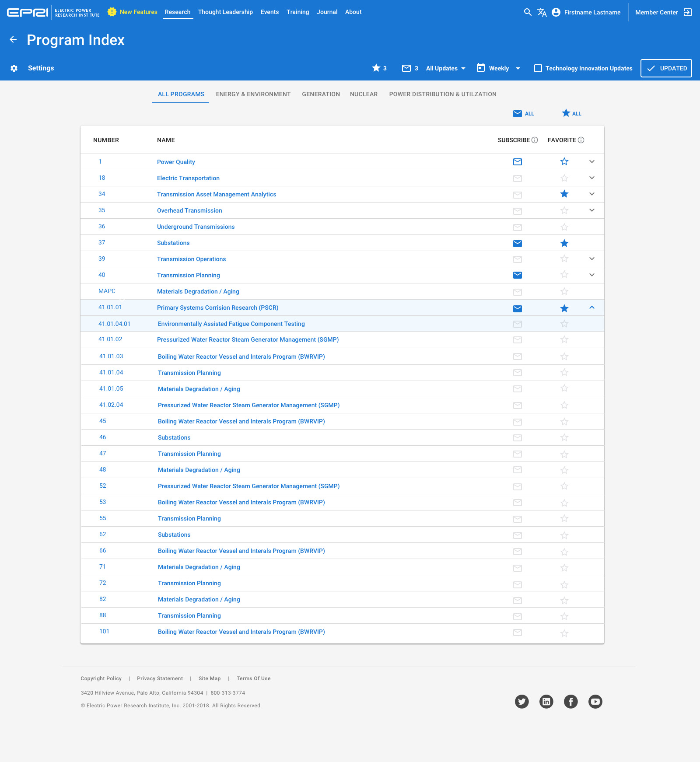
Task: Click the EPRI logo in header
Action: tap(53, 12)
